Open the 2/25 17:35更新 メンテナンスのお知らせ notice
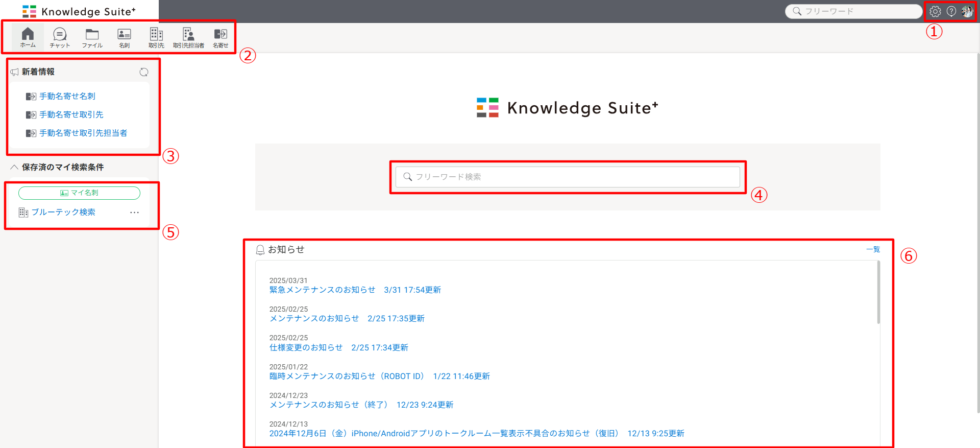This screenshot has width=980, height=448. [347, 318]
